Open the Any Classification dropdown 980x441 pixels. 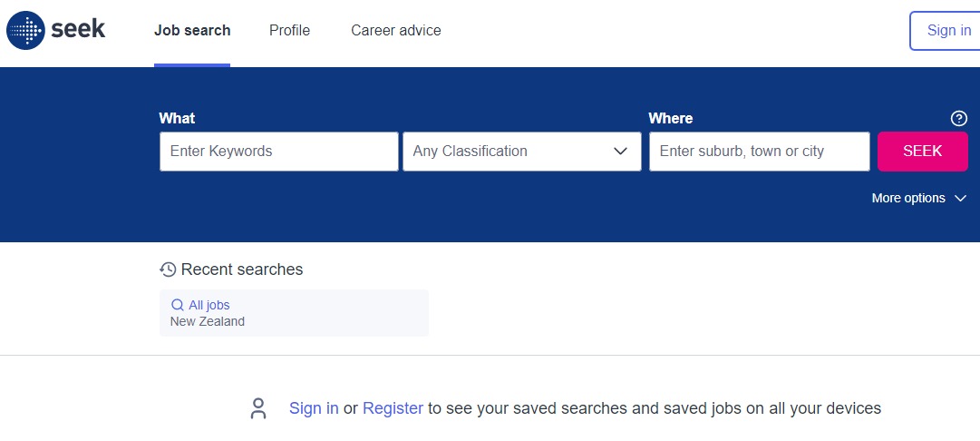[x=521, y=152]
